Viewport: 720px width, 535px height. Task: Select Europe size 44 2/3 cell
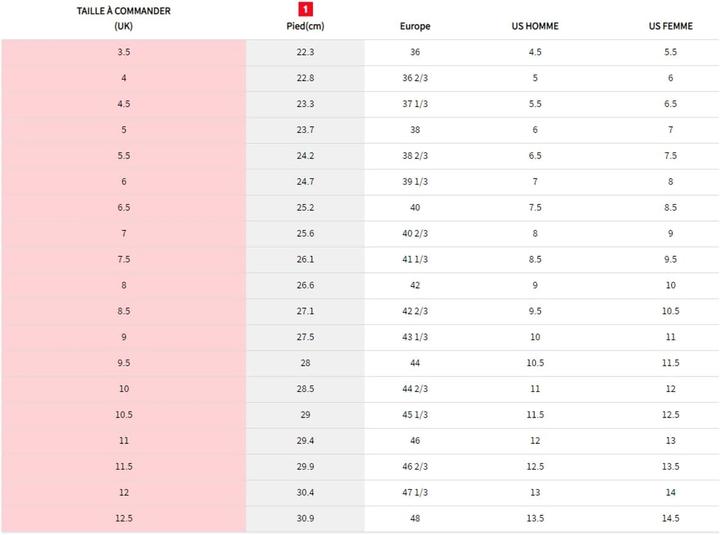pyautogui.click(x=415, y=389)
